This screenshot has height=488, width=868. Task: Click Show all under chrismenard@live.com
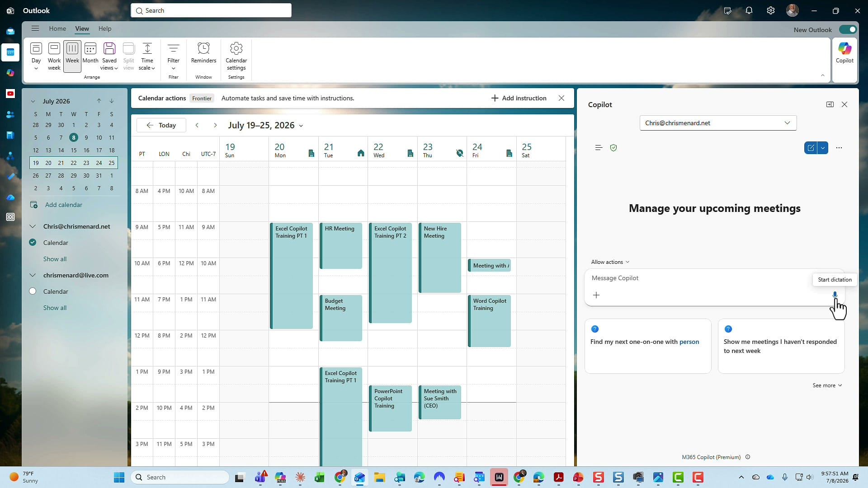pyautogui.click(x=55, y=308)
